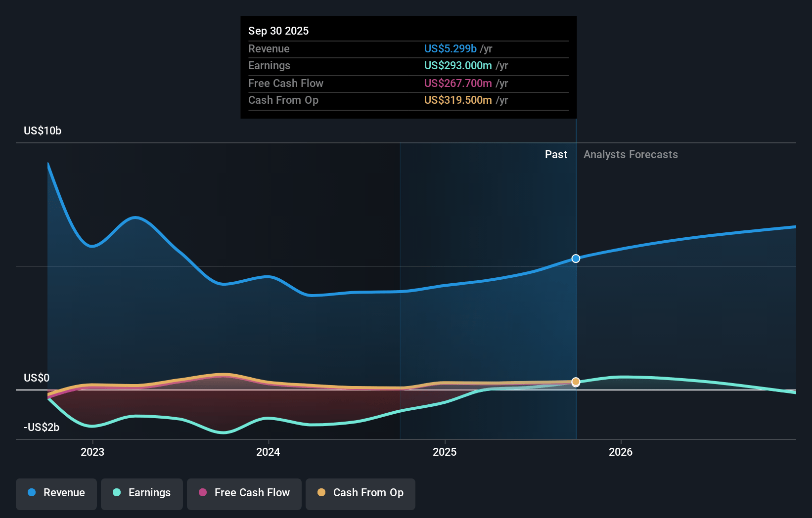
Task: Click the US$5.299b revenue value in tooltip
Action: click(450, 49)
